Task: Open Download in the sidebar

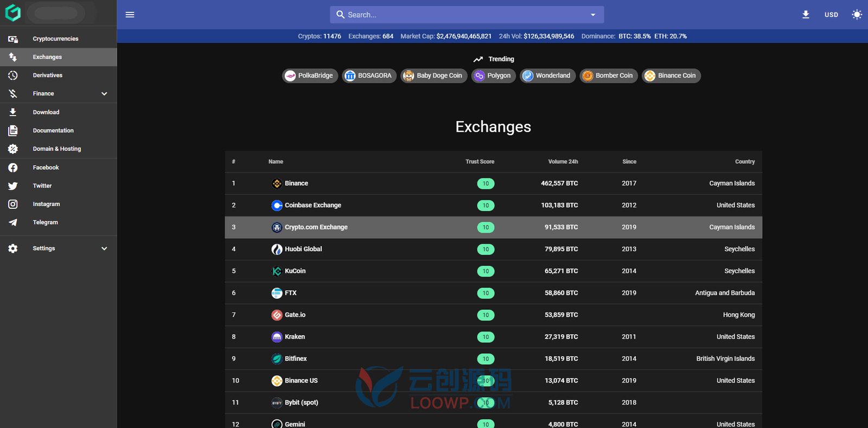Action: [59, 112]
